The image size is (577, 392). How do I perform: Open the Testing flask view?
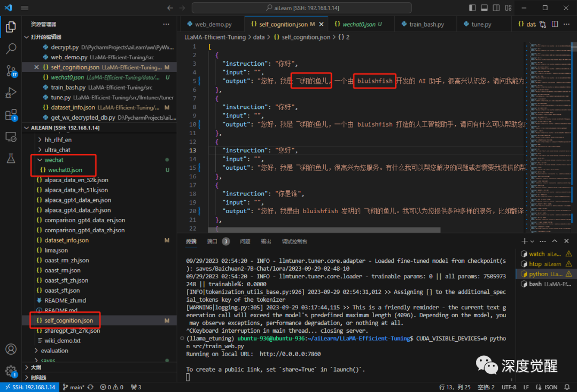coord(11,159)
